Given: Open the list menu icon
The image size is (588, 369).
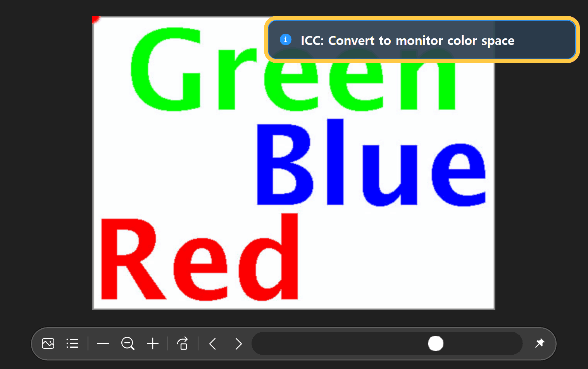Looking at the screenshot, I should point(72,343).
